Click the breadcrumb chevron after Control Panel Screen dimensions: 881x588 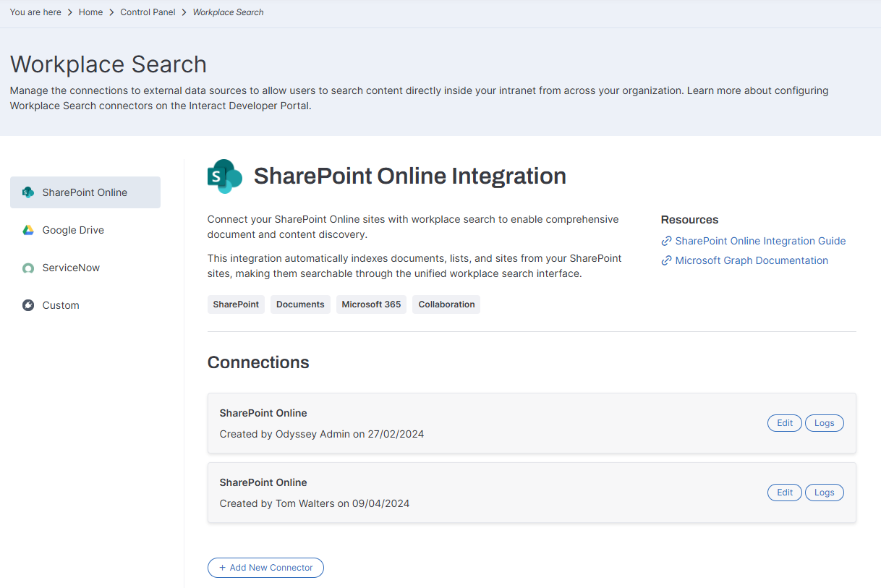184,12
